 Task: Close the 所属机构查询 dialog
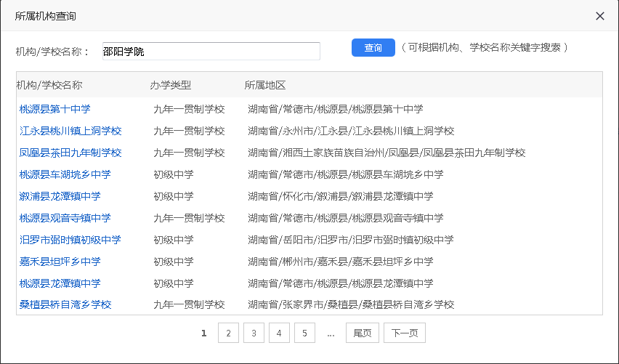point(599,16)
